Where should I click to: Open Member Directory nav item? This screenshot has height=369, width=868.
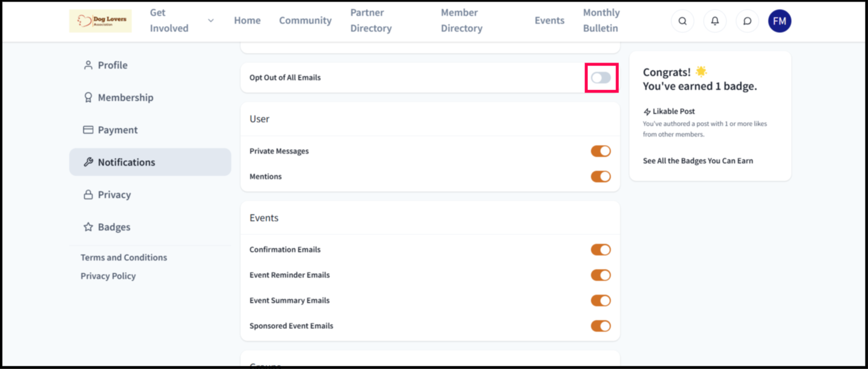462,20
